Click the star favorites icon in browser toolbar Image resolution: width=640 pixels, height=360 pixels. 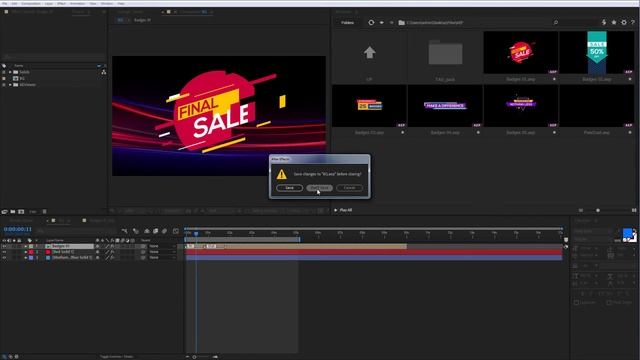pos(614,22)
